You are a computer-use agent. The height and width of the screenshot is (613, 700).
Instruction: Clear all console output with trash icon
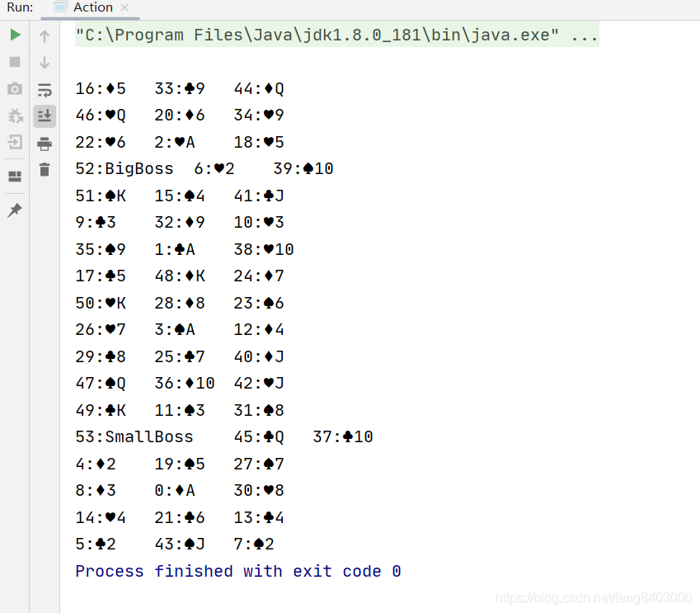click(x=45, y=170)
